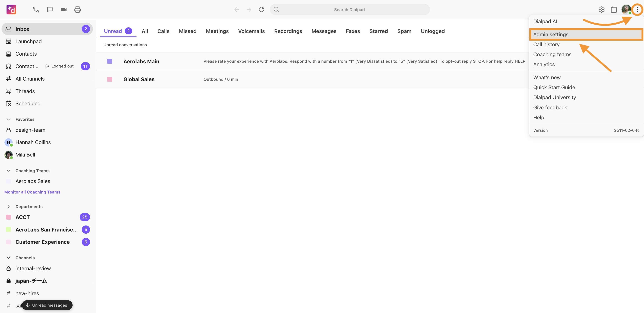Open Threads in the sidebar
The height and width of the screenshot is (313, 644).
click(x=47, y=91)
